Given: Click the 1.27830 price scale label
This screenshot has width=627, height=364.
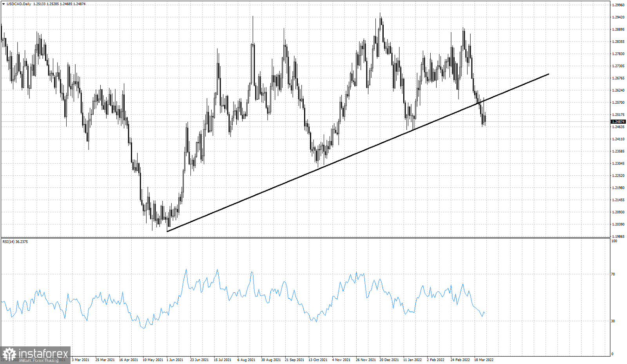Looking at the screenshot, I should pyautogui.click(x=618, y=54).
